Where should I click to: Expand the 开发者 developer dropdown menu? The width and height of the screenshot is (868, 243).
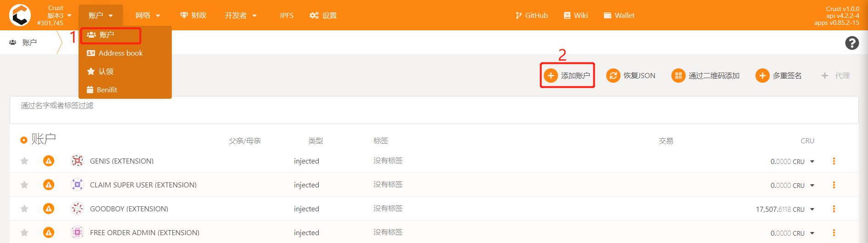pos(241,15)
